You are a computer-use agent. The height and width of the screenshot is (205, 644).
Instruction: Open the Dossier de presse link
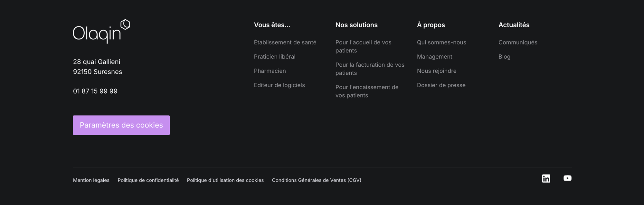441,85
